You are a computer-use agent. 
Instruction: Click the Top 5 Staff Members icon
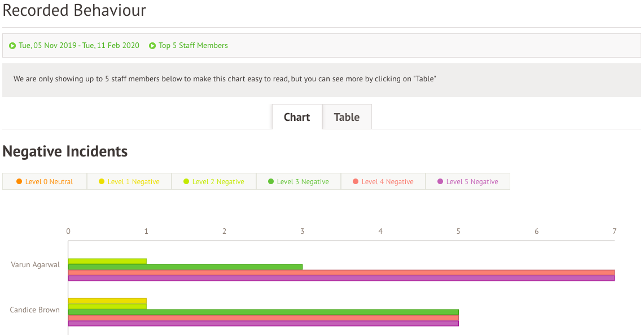(152, 46)
